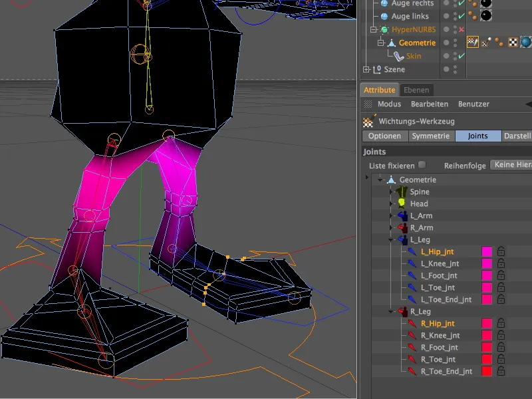Click the R_Toe_jnt red color swatch
Viewport: 532px width, 399px height.
(x=487, y=359)
